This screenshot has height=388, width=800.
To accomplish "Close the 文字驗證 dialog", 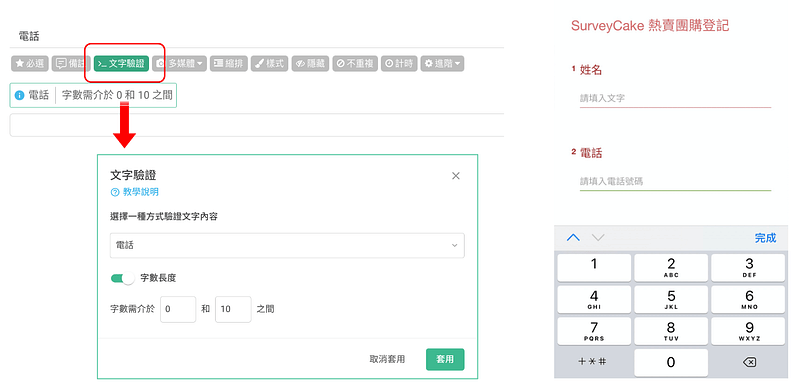I will point(456,176).
